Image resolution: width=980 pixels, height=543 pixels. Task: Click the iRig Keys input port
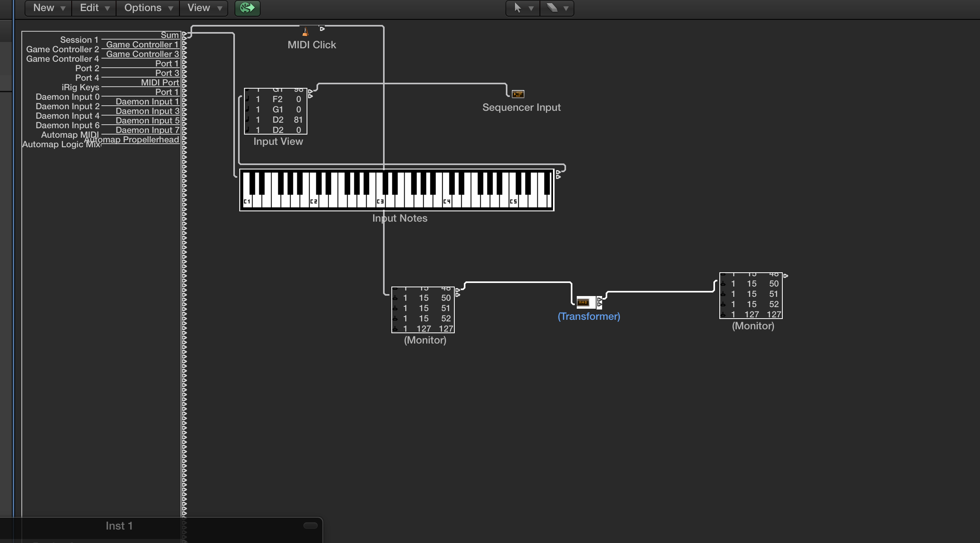[x=80, y=87]
